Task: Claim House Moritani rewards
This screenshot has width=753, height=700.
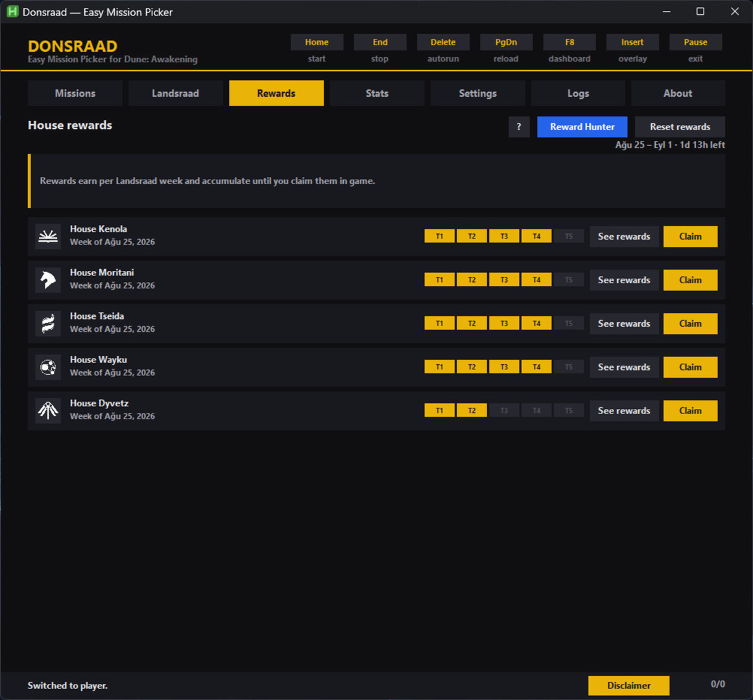Action: pos(691,280)
